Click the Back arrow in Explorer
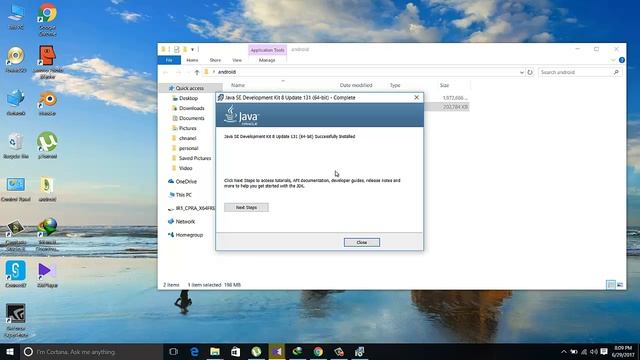The height and width of the screenshot is (360, 640). pos(165,72)
